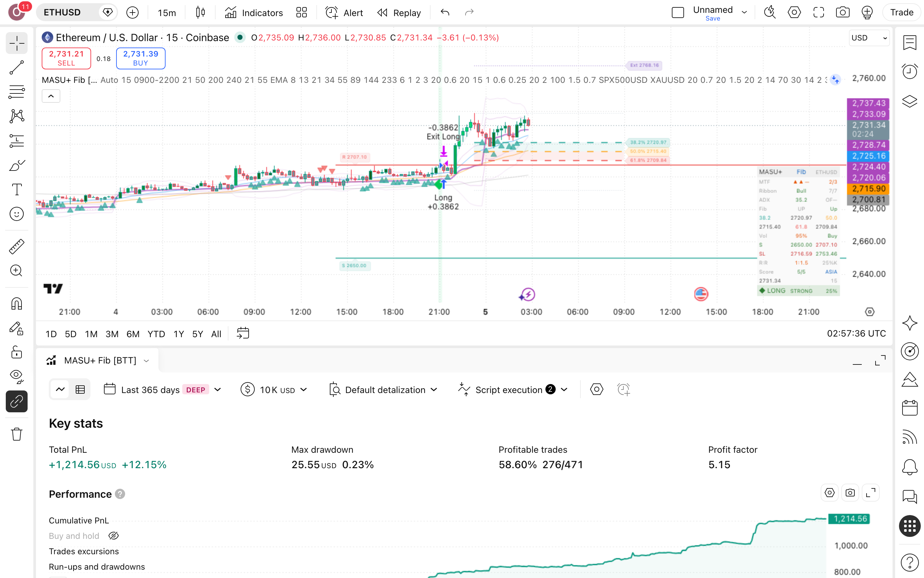Select the brush drawing tool
This screenshot has width=924, height=578.
17,165
